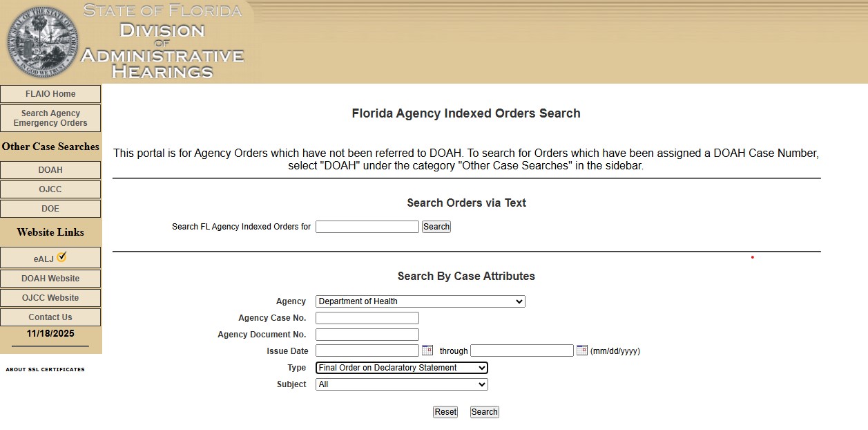Click inside the Agency Case No. field

[367, 317]
